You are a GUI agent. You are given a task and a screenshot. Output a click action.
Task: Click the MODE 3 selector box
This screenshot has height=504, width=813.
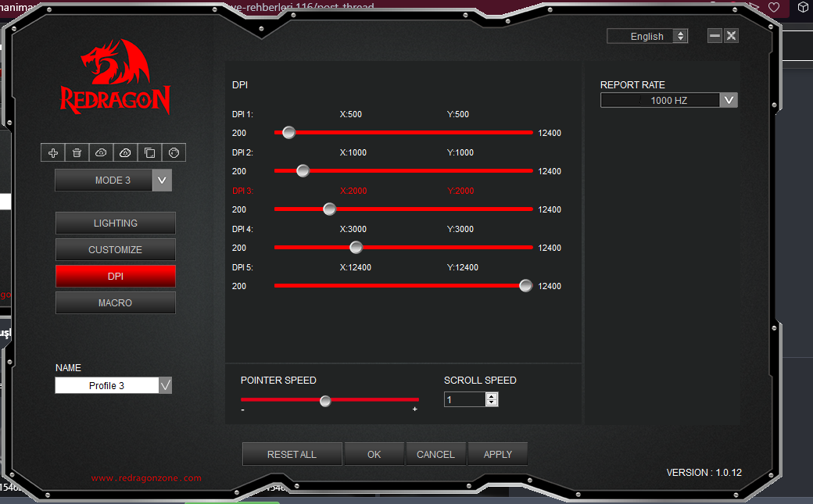point(104,181)
